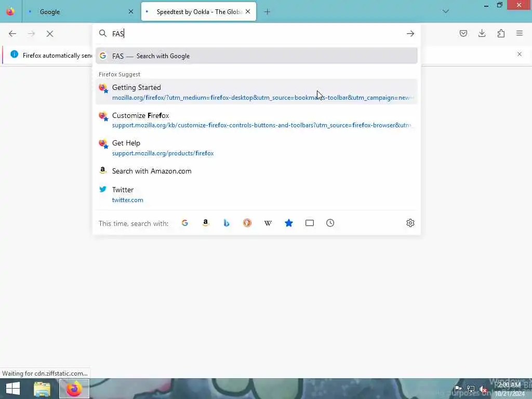The height and width of the screenshot is (399, 532).
Task: Dismiss the Firefox notification bar
Action: (x=519, y=54)
